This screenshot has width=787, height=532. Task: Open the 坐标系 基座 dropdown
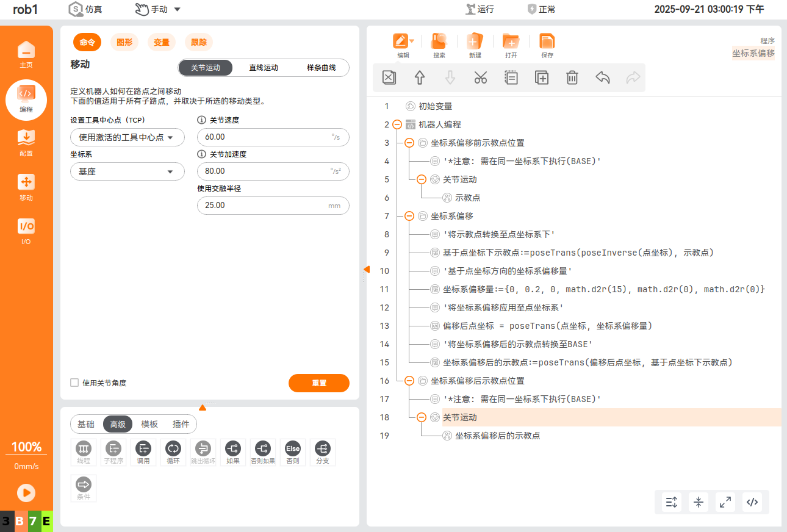[128, 171]
